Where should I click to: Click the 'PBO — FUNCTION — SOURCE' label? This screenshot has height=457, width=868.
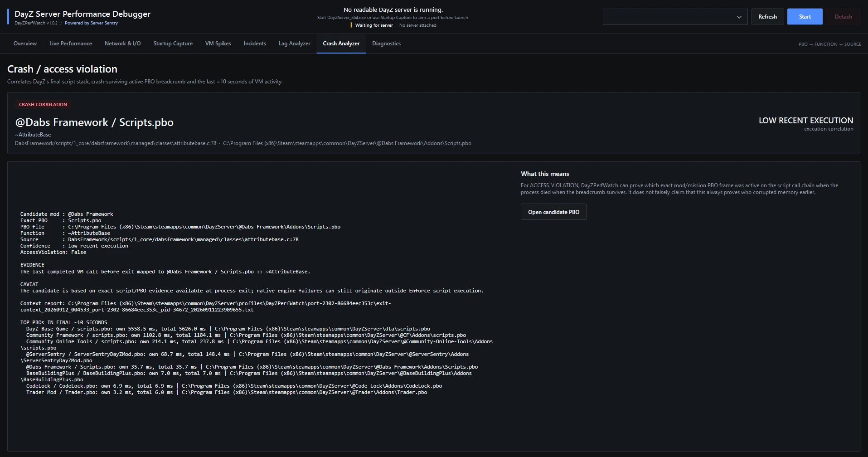829,44
